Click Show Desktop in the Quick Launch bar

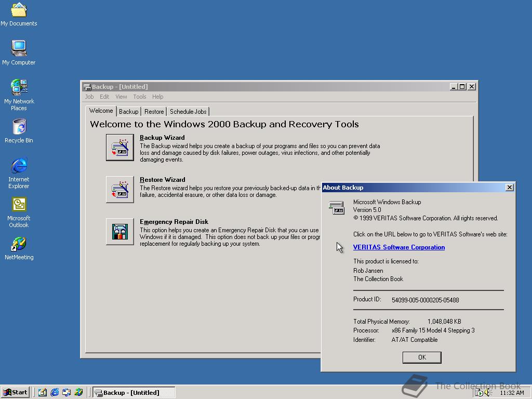43,393
